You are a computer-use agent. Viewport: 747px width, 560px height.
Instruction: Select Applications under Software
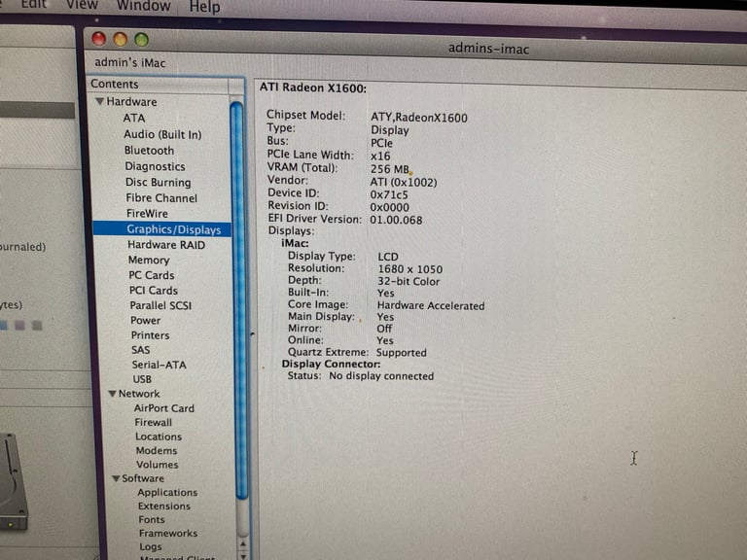pyautogui.click(x=167, y=492)
